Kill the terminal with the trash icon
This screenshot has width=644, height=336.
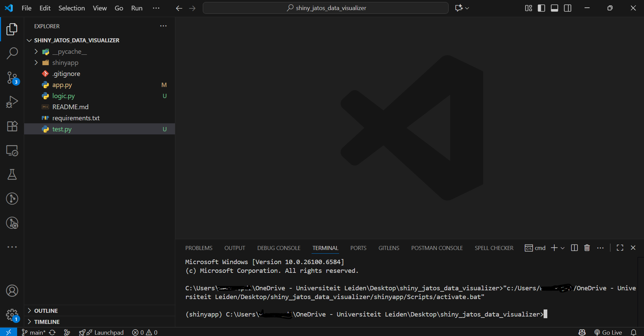pyautogui.click(x=587, y=248)
